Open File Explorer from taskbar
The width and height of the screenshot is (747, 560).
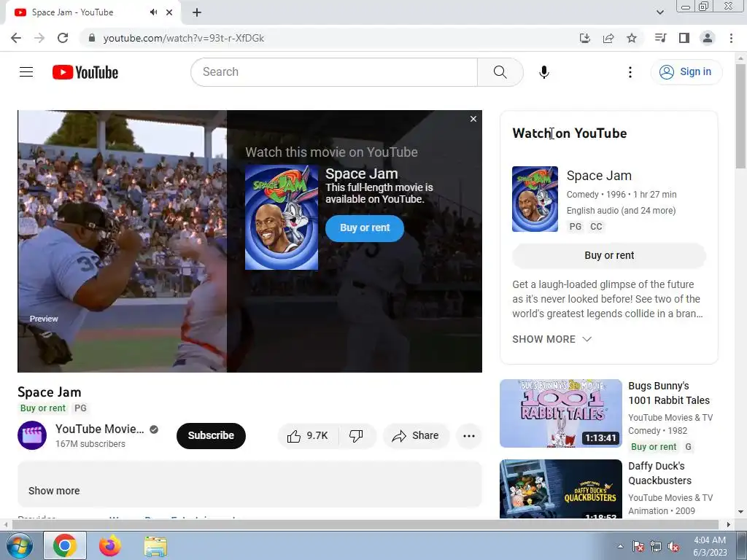coord(155,546)
